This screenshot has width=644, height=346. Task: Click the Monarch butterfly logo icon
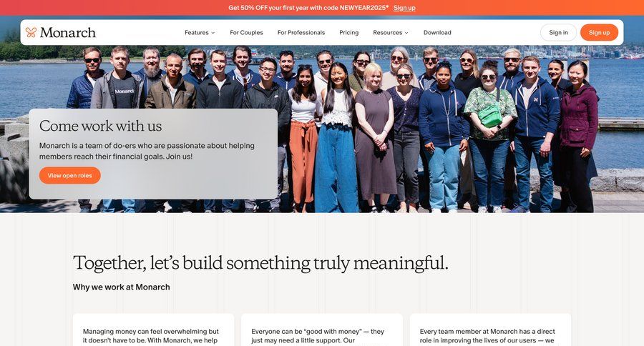[31, 32]
